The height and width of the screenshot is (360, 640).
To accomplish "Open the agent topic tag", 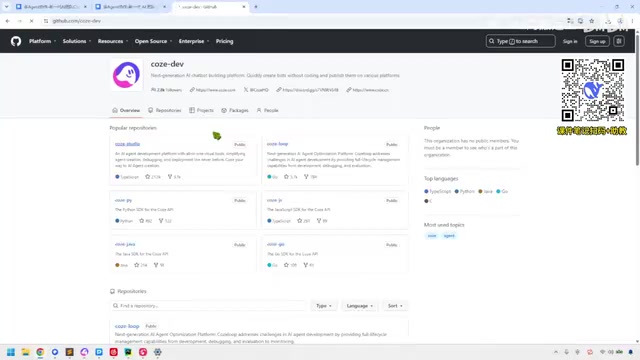I will [x=449, y=236].
